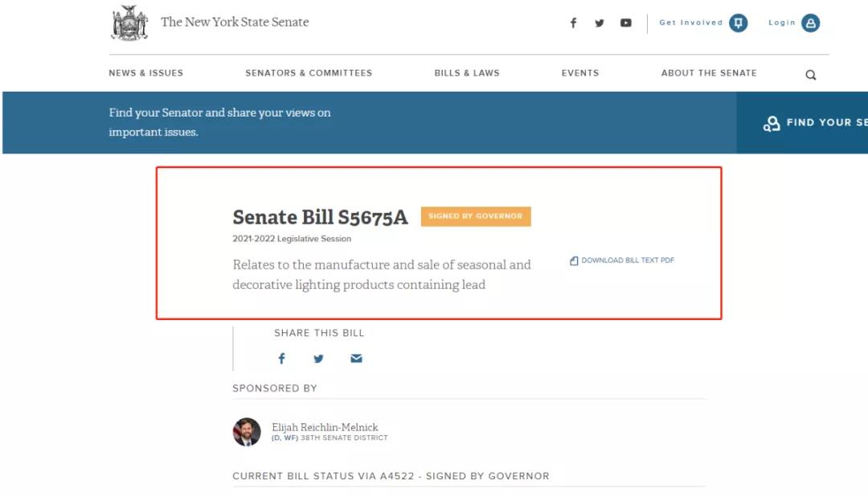Share this bill by email icon
The image size is (868, 497).
[356, 359]
